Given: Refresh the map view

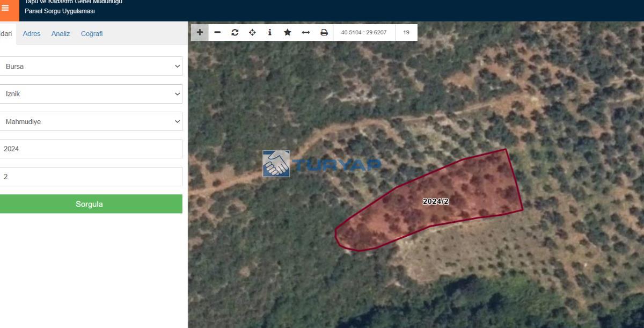Looking at the screenshot, I should 235,32.
